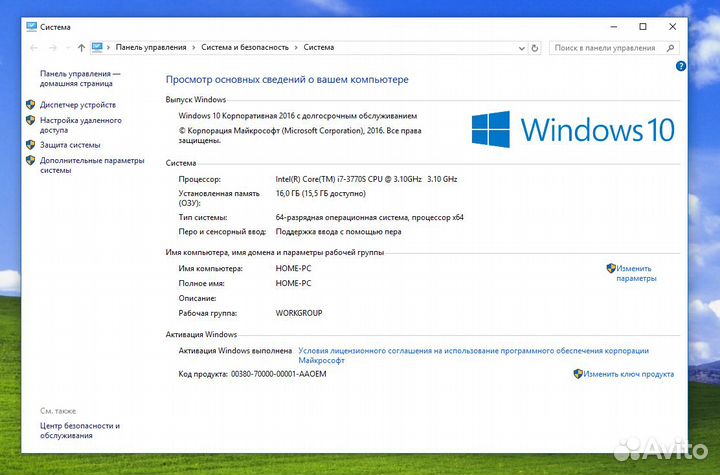This screenshot has height=475, width=720.
Task: Click shield icon beside Изменить параметры
Action: pyautogui.click(x=611, y=268)
